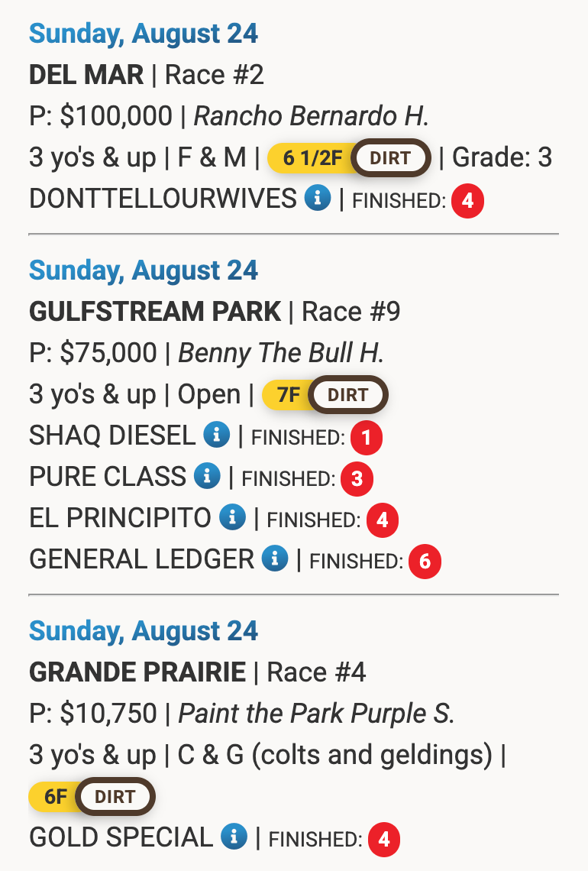The image size is (588, 871).
Task: Open info icon beside SHAQ DIESEL
Action: click(217, 435)
